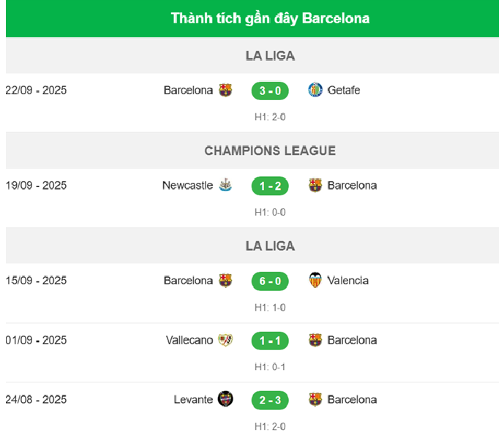
Task: Click the Vallecano club crest icon
Action: [225, 340]
